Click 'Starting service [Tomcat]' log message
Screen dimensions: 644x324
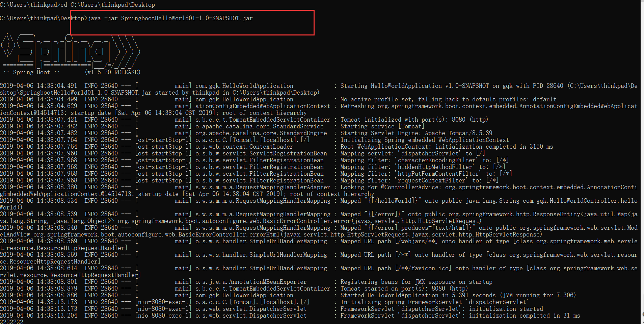click(382, 126)
